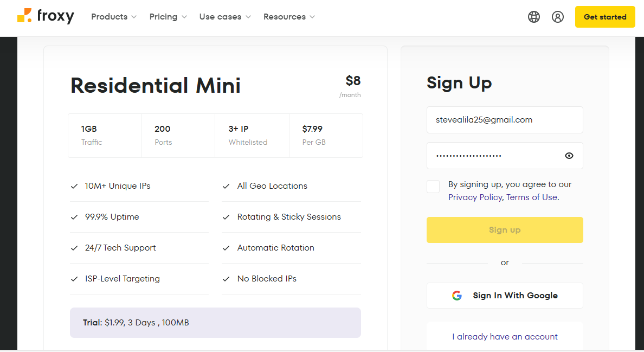
Task: Expand the Products dropdown menu
Action: [114, 17]
